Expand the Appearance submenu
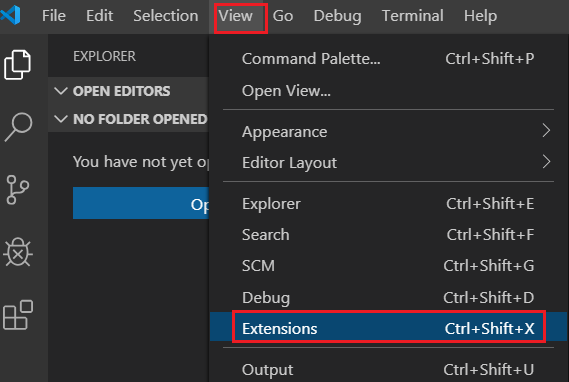The width and height of the screenshot is (569, 382). (x=388, y=131)
